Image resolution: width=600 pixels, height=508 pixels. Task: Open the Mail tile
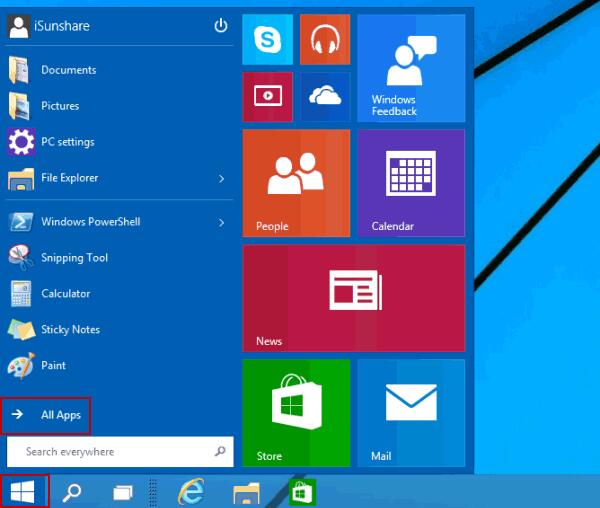pos(411,413)
